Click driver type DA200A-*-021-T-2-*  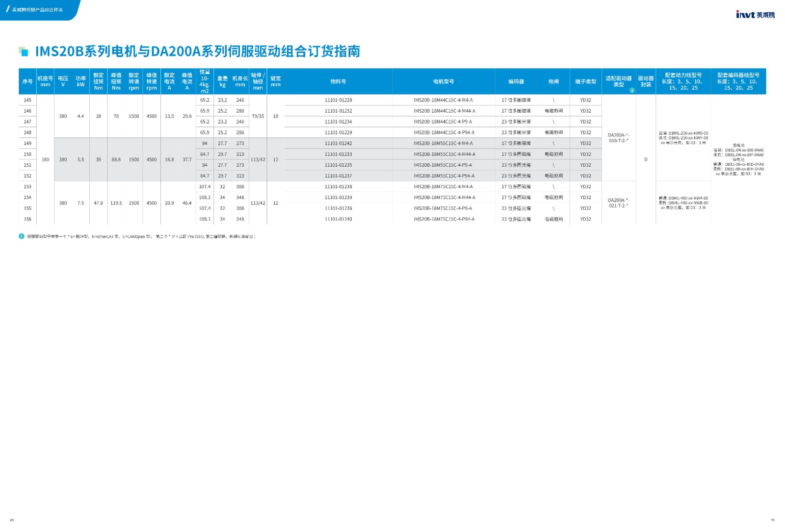point(619,203)
